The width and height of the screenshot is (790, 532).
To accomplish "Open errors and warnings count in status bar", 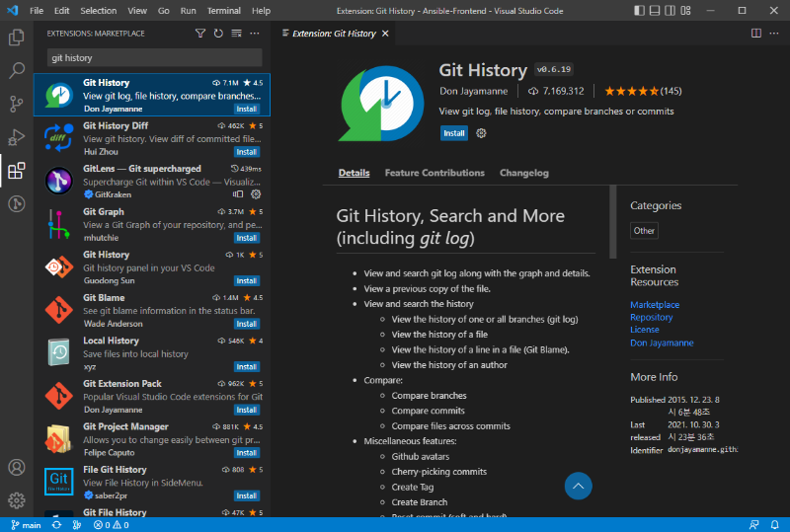I will pos(111,525).
